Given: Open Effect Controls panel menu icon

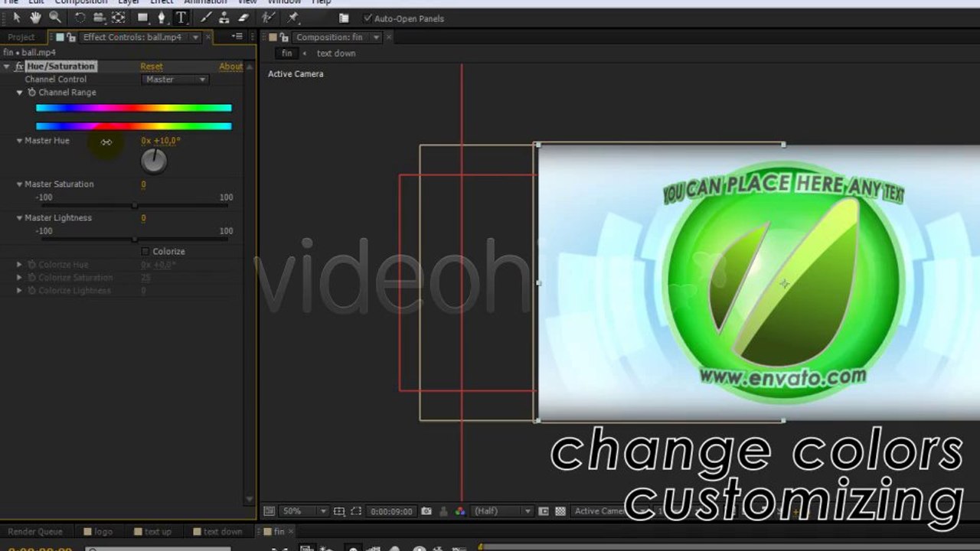Looking at the screenshot, I should 238,37.
